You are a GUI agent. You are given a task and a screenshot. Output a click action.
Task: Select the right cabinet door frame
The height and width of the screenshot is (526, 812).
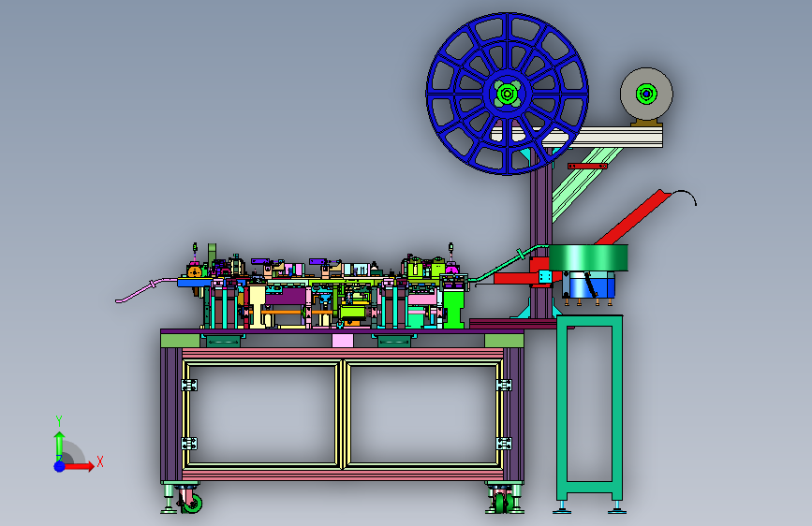[423, 415]
